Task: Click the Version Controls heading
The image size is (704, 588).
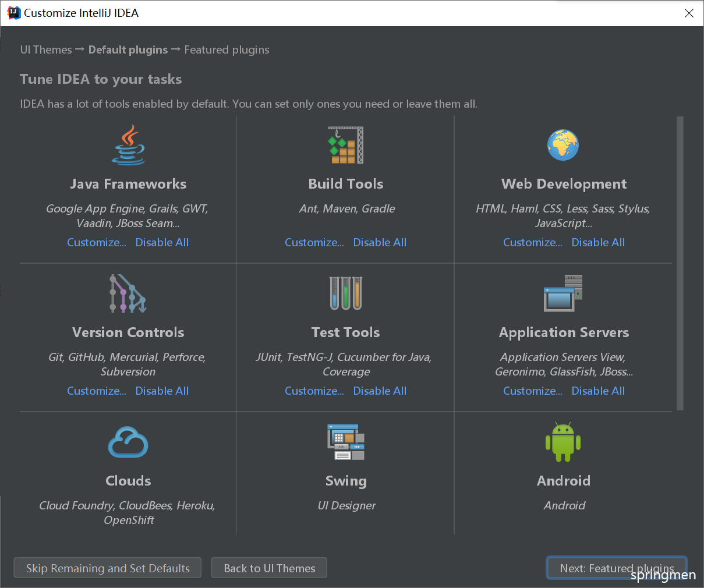Action: 128,332
